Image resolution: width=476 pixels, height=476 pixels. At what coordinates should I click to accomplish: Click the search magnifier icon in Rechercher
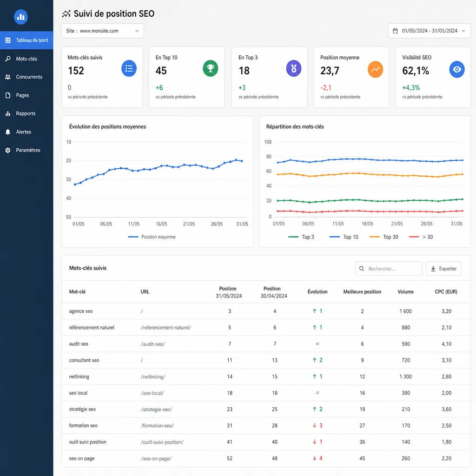[362, 269]
